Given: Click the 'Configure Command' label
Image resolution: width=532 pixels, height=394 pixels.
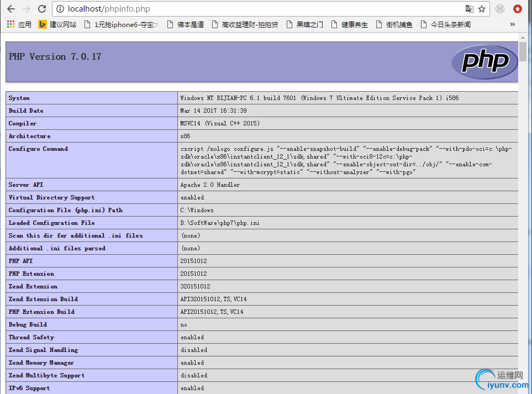Looking at the screenshot, I should (x=38, y=149).
